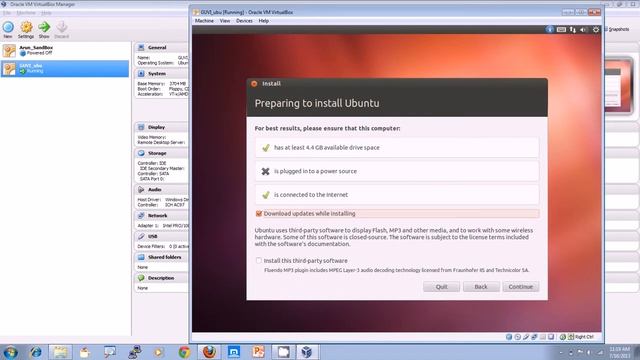Open the system gear menu in Ubuntu panel

pos(596,29)
